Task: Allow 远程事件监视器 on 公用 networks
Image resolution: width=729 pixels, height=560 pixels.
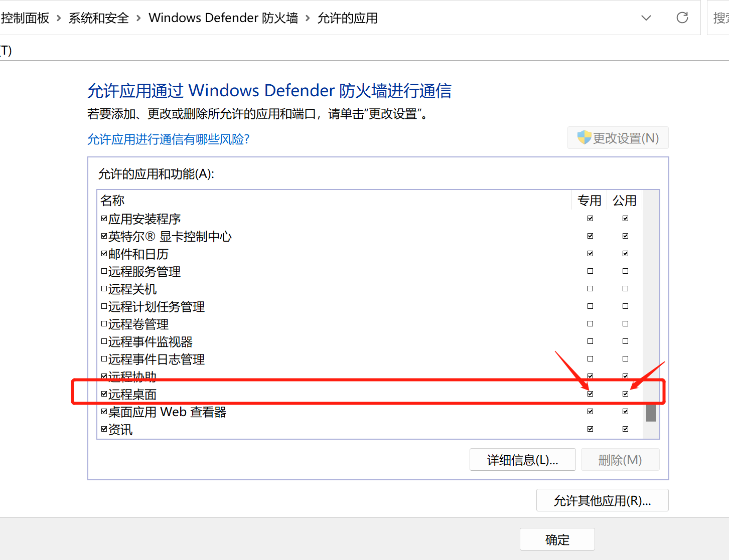Action: point(625,341)
